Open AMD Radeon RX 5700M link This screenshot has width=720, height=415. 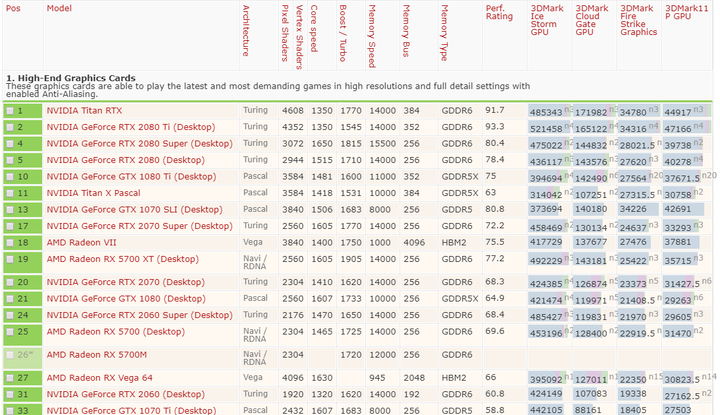[96, 355]
